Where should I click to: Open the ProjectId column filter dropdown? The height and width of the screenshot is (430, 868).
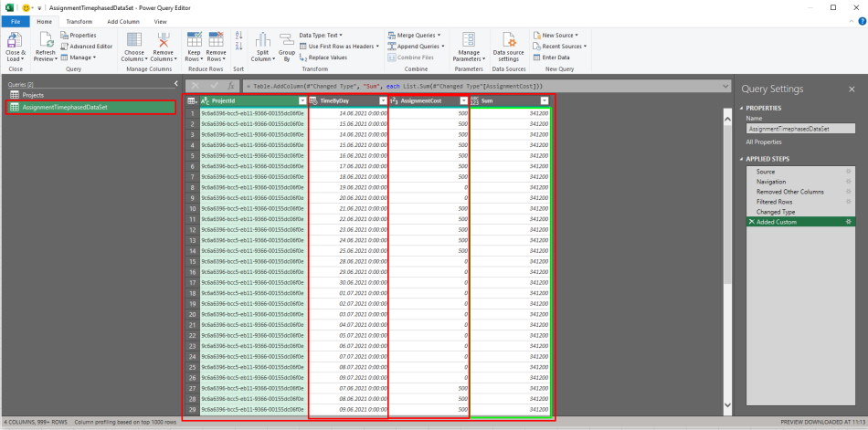click(302, 100)
